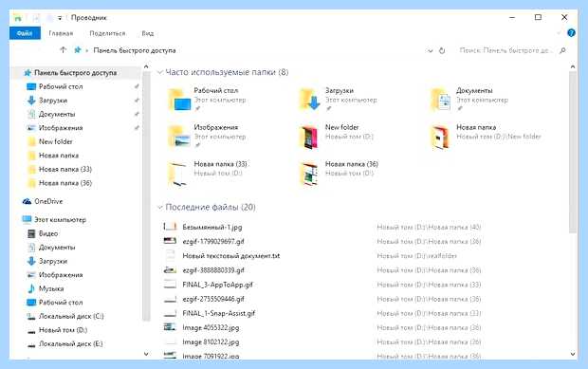
Task: Collapse the Последние файлы group
Action: (160, 207)
